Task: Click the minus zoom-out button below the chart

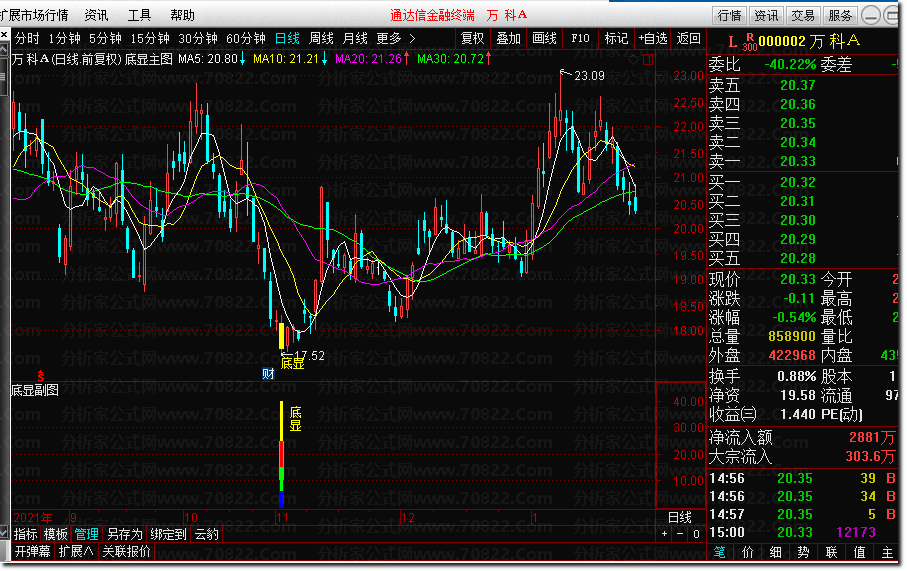Action: click(680, 533)
